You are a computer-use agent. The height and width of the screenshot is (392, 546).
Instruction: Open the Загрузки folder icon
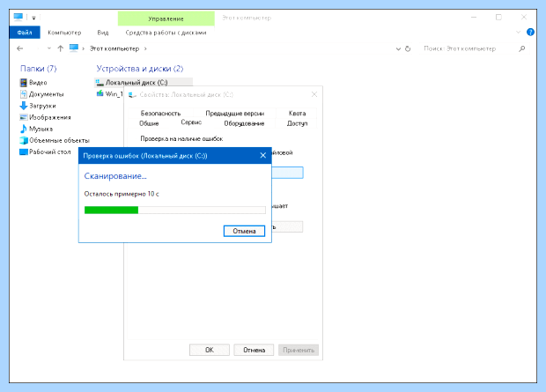point(23,106)
